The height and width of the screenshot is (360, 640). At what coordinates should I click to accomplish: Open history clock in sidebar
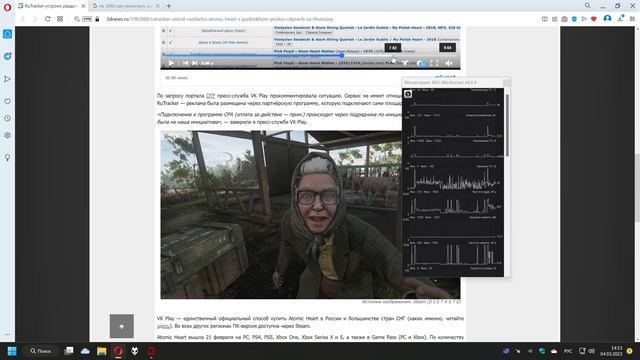click(7, 118)
